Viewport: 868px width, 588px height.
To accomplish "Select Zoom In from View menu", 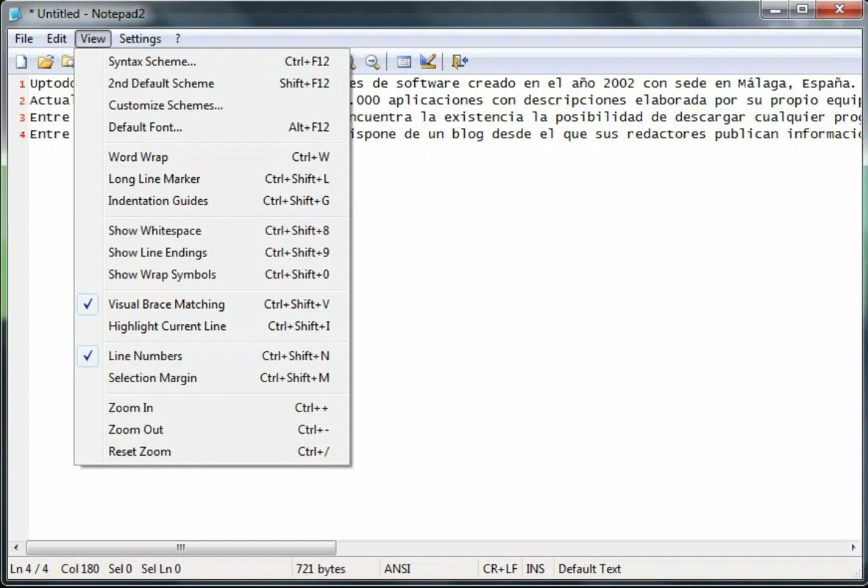I will pos(212,408).
